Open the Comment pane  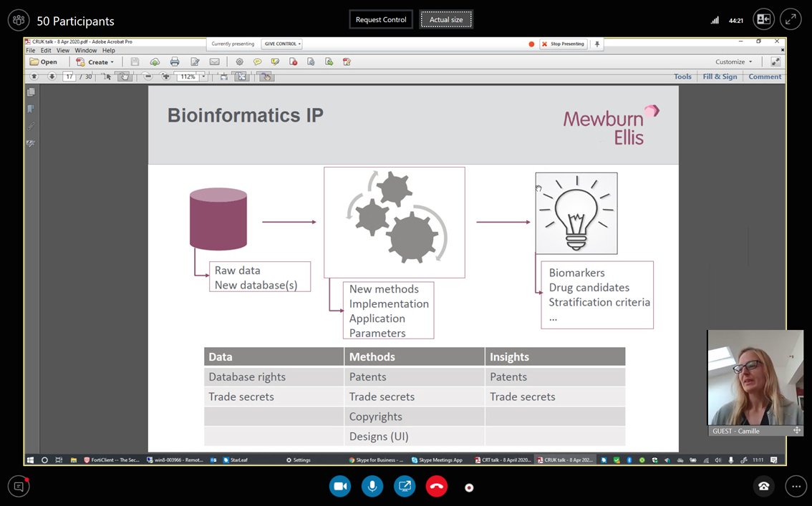(764, 77)
